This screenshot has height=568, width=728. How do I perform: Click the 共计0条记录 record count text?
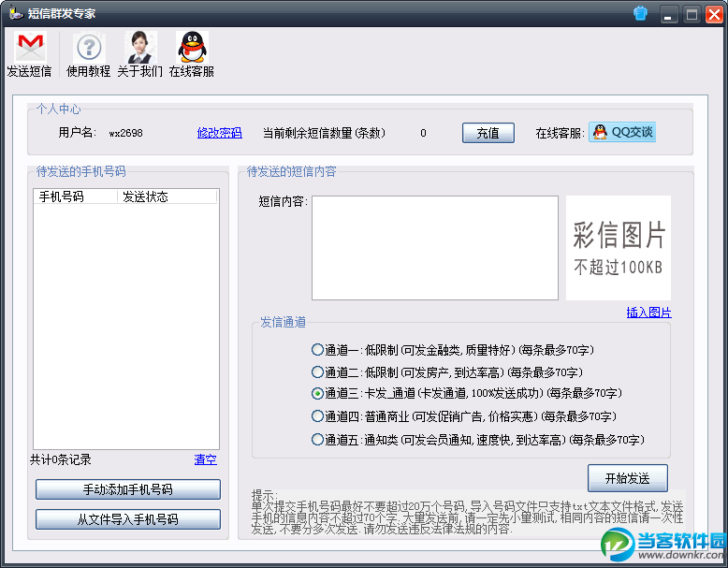(x=61, y=459)
